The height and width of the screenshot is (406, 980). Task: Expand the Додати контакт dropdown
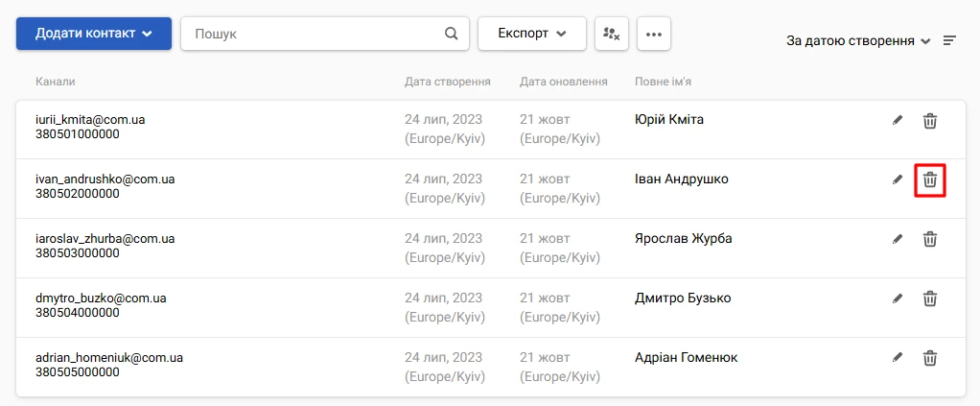point(94,34)
